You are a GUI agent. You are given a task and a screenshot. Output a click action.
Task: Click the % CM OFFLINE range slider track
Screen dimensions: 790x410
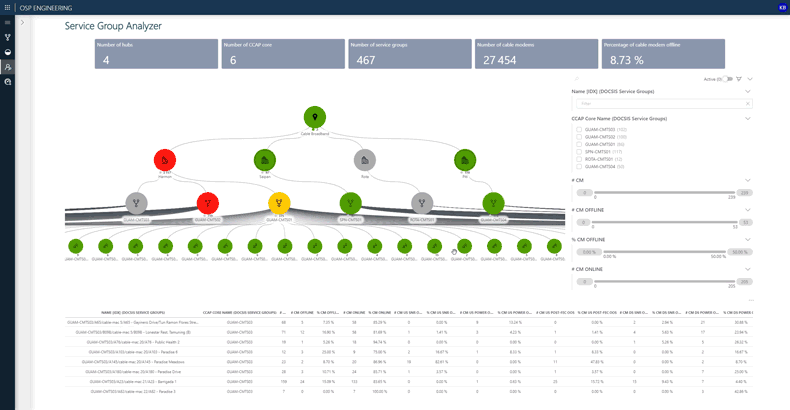665,252
